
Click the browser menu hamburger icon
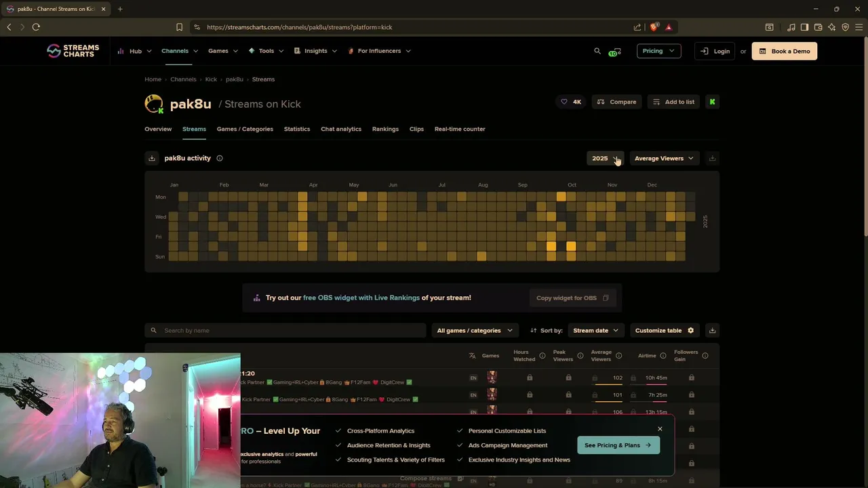[x=859, y=27]
